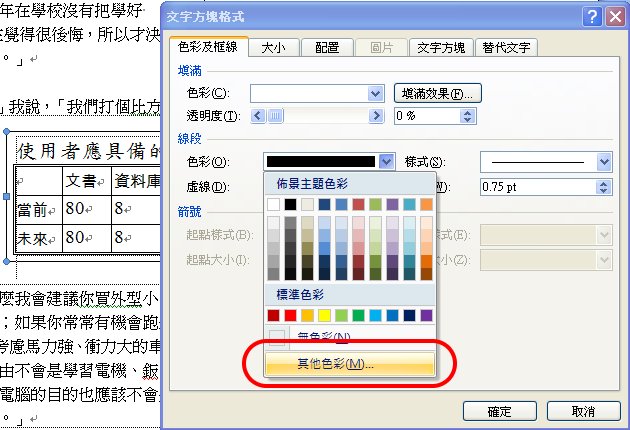
Task: Choose 其他色彩 menu entry
Action: pyautogui.click(x=349, y=364)
